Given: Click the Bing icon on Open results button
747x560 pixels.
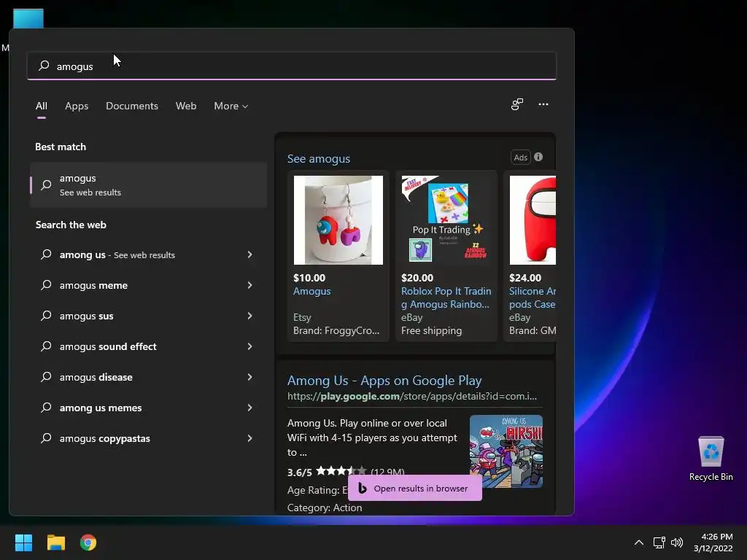Looking at the screenshot, I should point(362,488).
